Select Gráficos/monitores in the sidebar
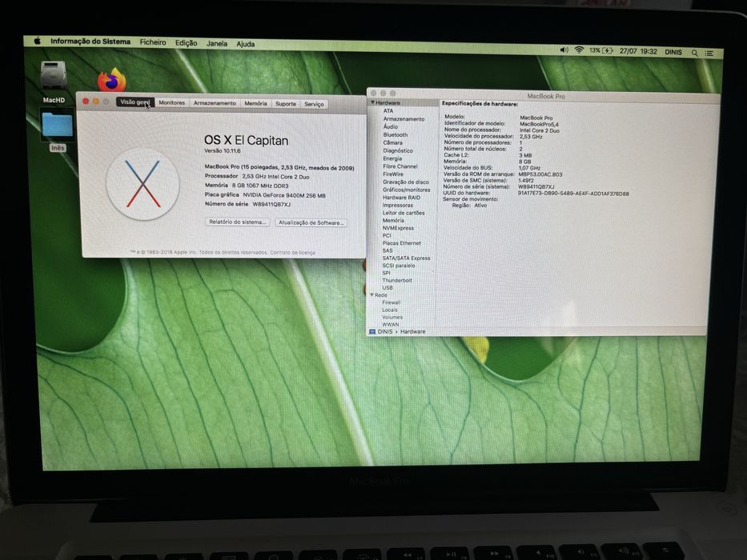The height and width of the screenshot is (560, 747). pos(406,190)
